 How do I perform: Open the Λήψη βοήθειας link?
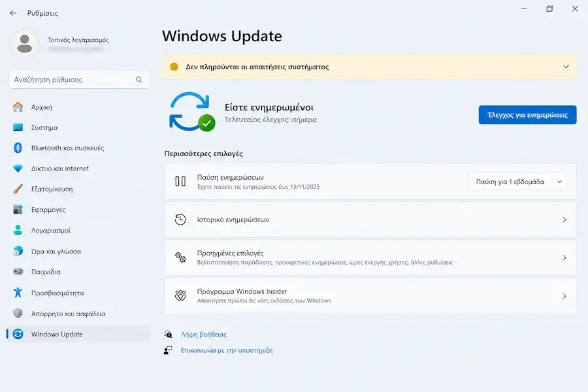(x=204, y=335)
